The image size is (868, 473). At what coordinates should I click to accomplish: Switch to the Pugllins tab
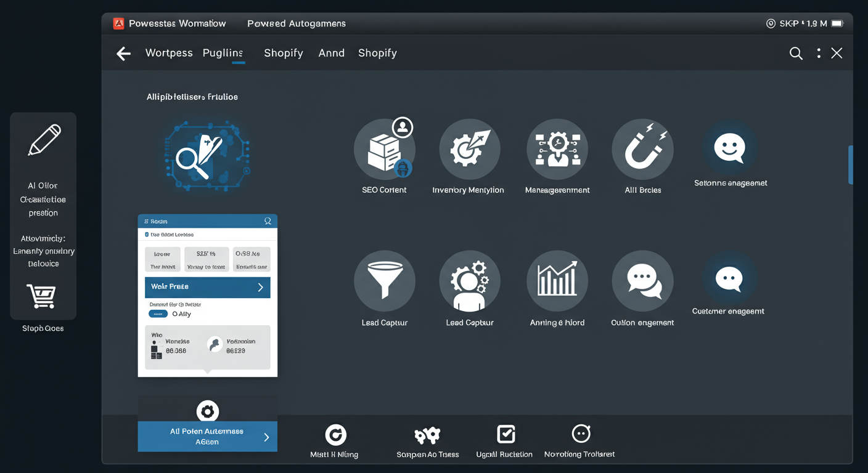[223, 53]
